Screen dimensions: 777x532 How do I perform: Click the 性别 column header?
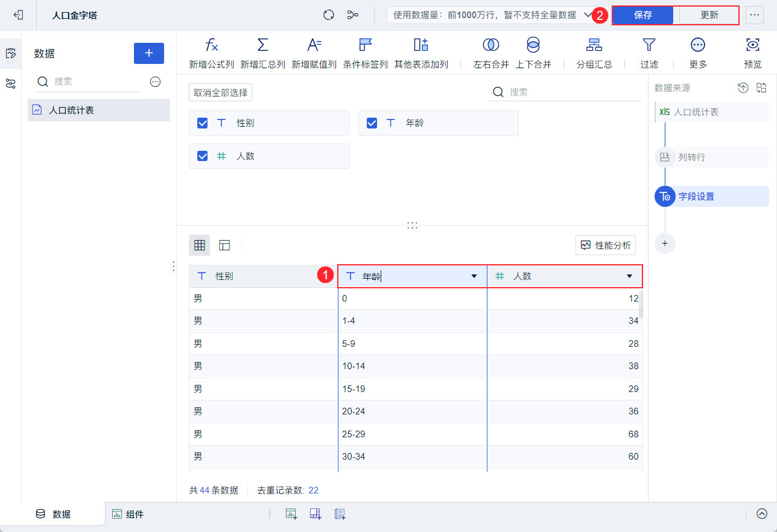[x=263, y=276]
